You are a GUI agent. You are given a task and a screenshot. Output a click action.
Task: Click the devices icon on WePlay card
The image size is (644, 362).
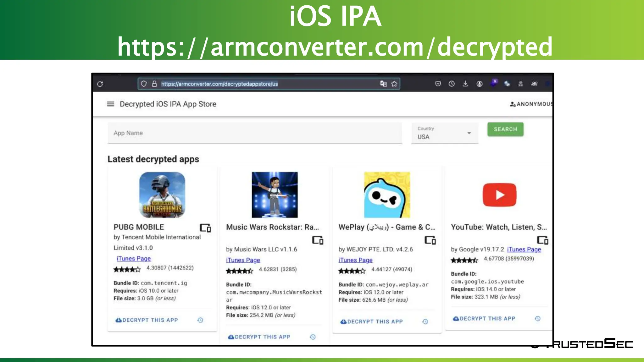click(x=430, y=240)
